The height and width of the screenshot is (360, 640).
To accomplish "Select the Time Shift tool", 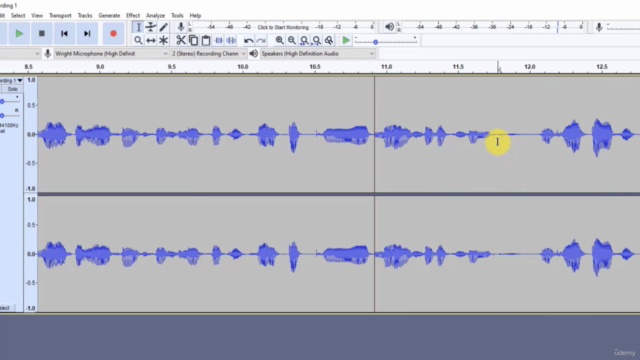I will pyautogui.click(x=151, y=40).
